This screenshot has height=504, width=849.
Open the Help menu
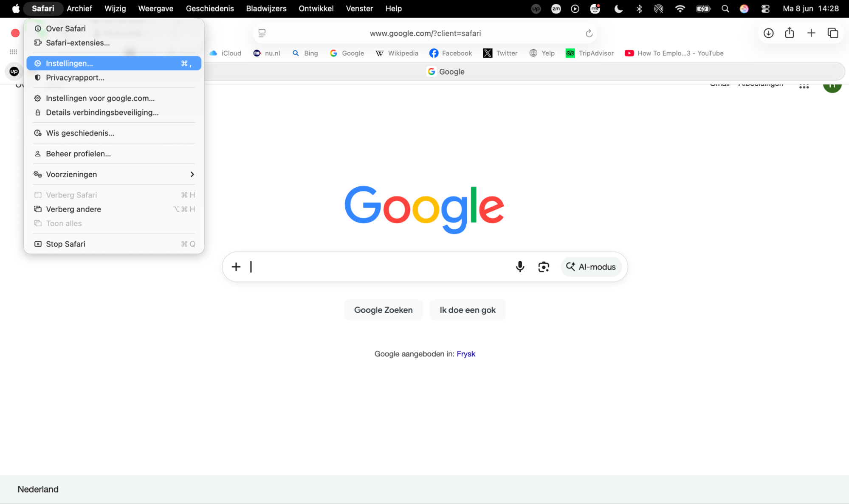394,8
